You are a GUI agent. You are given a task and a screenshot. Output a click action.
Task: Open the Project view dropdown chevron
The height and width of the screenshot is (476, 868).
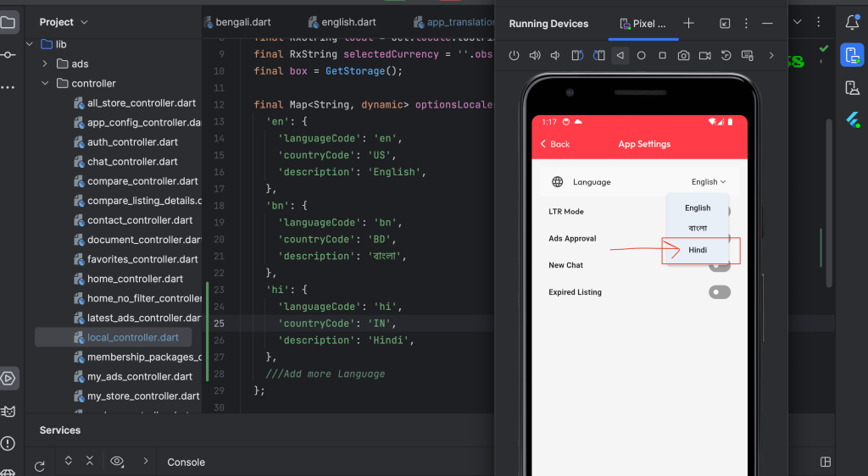[x=84, y=22]
